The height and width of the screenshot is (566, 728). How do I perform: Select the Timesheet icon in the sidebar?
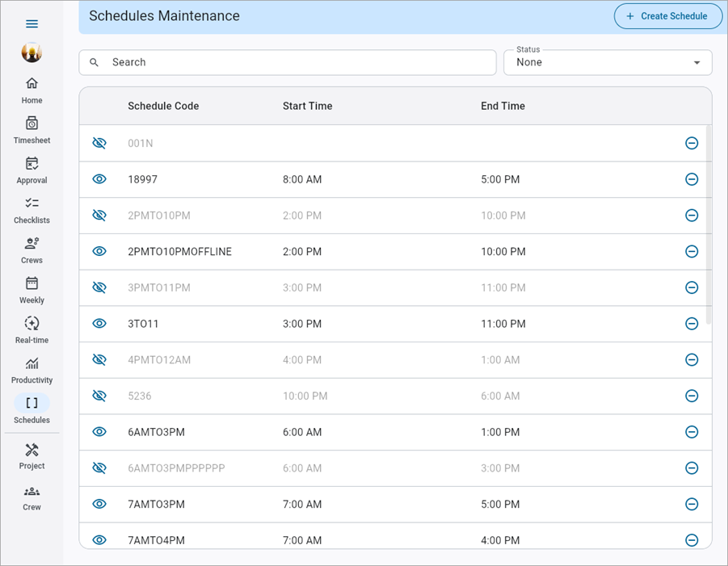point(32,129)
